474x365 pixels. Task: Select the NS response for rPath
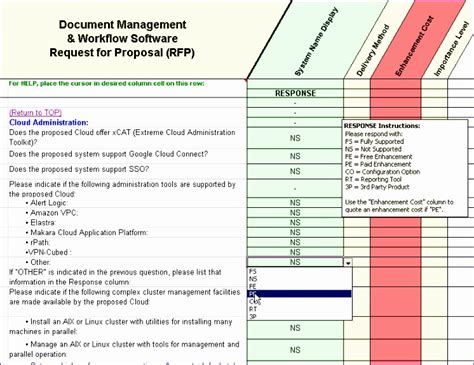coord(295,242)
